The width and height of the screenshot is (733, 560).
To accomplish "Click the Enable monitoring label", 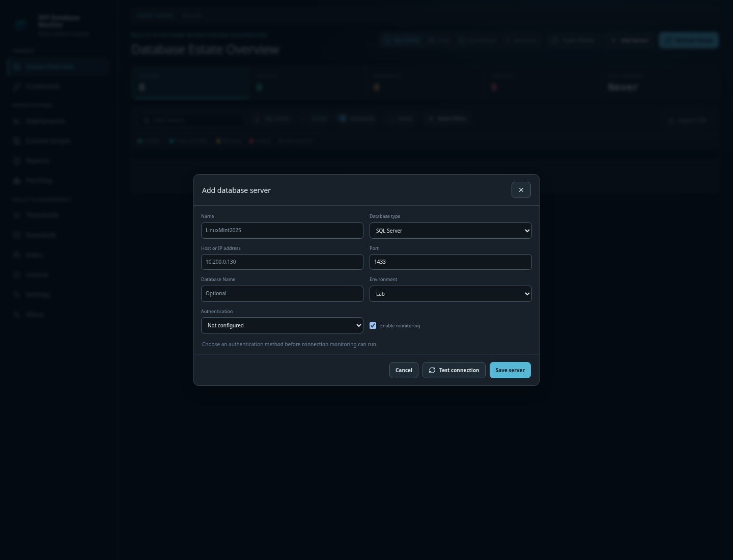I will point(400,326).
